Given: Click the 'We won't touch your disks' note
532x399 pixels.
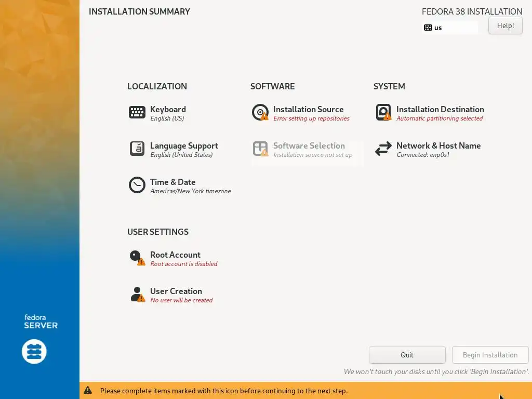Looking at the screenshot, I should tap(436, 371).
